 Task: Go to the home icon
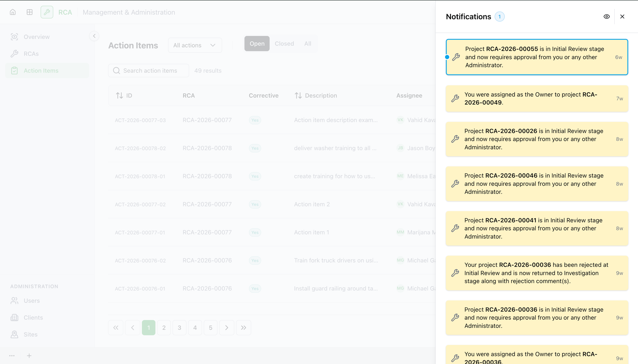point(13,12)
